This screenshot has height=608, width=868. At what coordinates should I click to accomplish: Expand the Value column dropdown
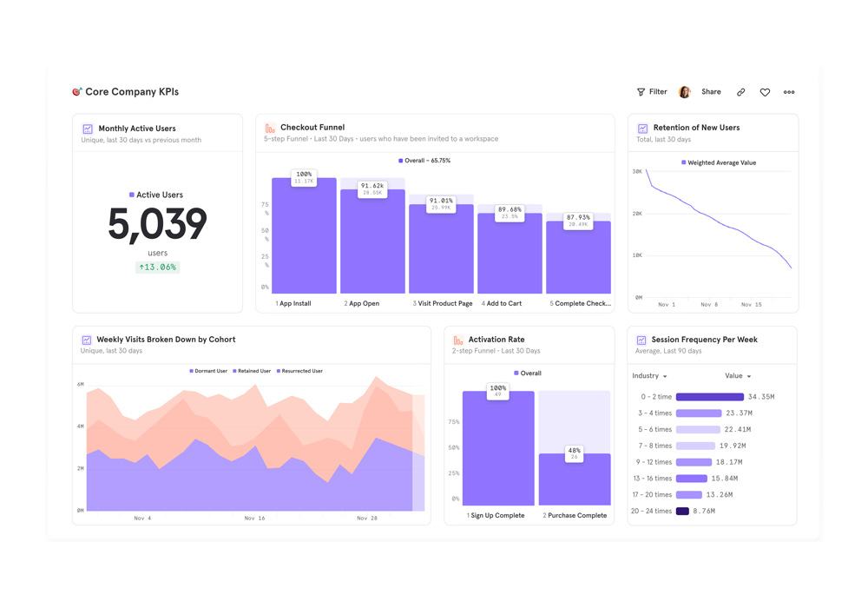pos(738,376)
